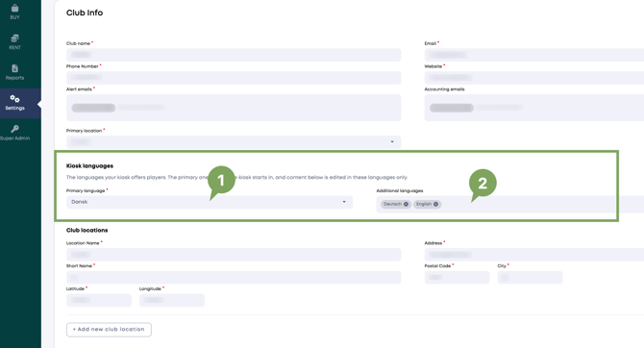Open the Super Admin key section

click(x=14, y=133)
